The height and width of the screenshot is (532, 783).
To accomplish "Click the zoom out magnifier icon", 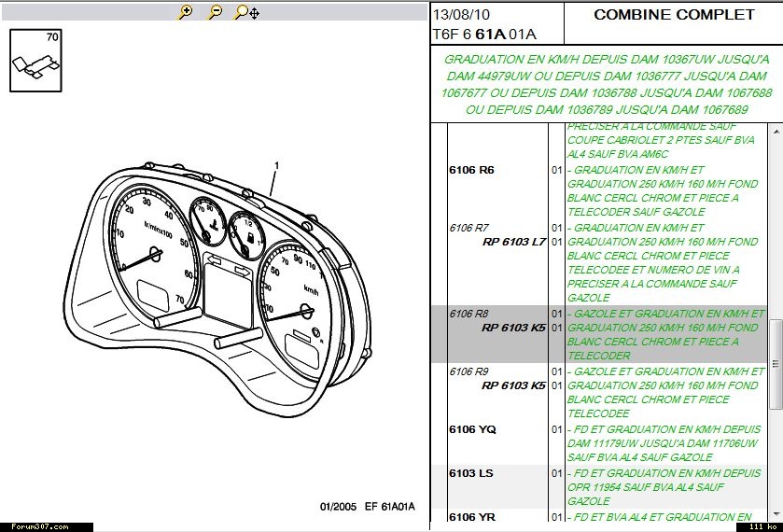I will (x=215, y=12).
